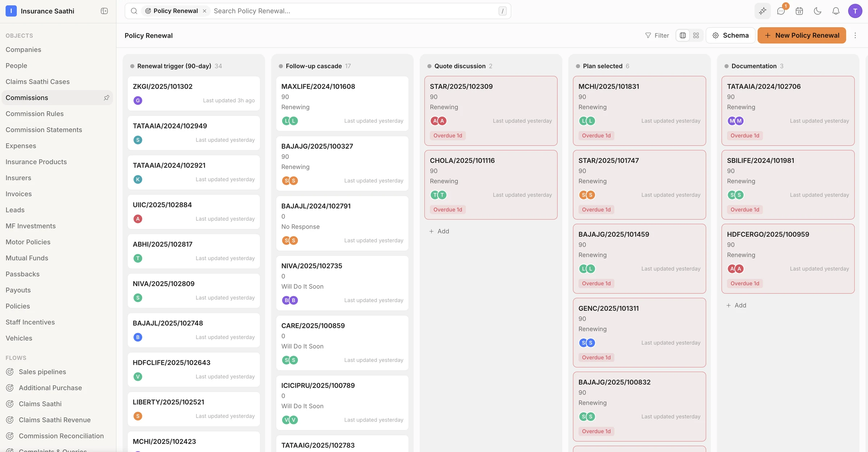Open the more options kebab menu
868x452 pixels.
[x=855, y=35]
